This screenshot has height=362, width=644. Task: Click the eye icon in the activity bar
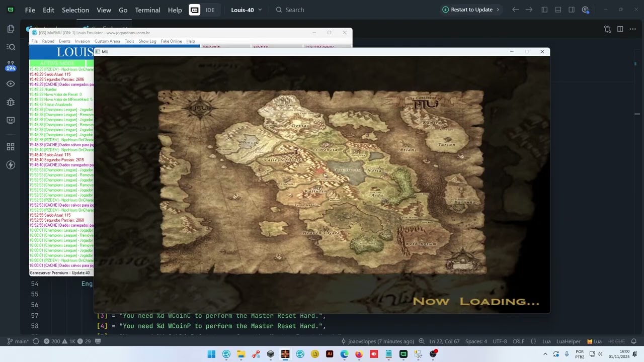tap(11, 83)
